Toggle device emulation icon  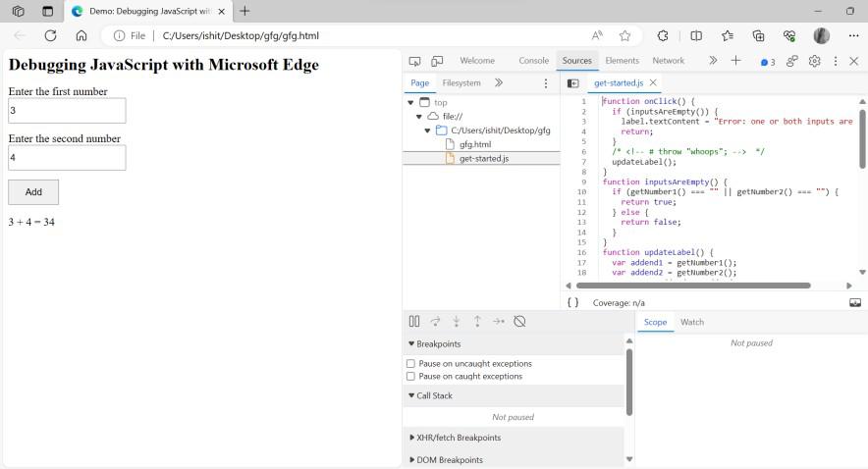(x=437, y=61)
